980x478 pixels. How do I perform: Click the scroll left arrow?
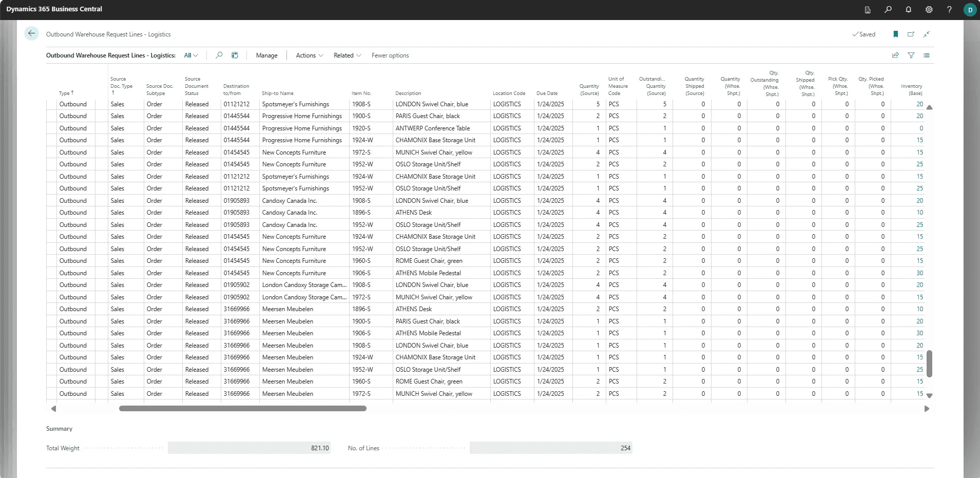pos(53,409)
